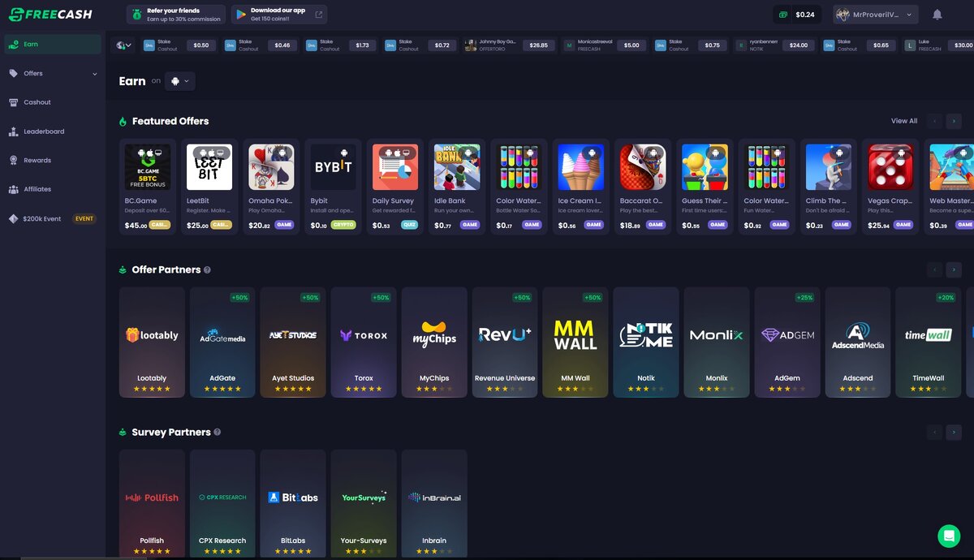Viewport: 974px width, 560px height.
Task: Open the AdGem offer partner
Action: [x=787, y=342]
